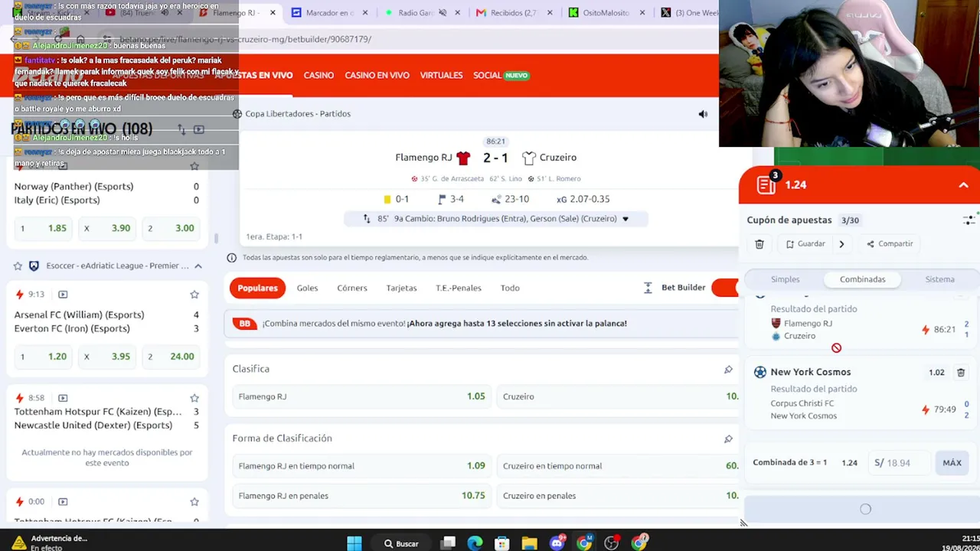
Task: Open bet slip settings sliders icon
Action: tap(969, 220)
